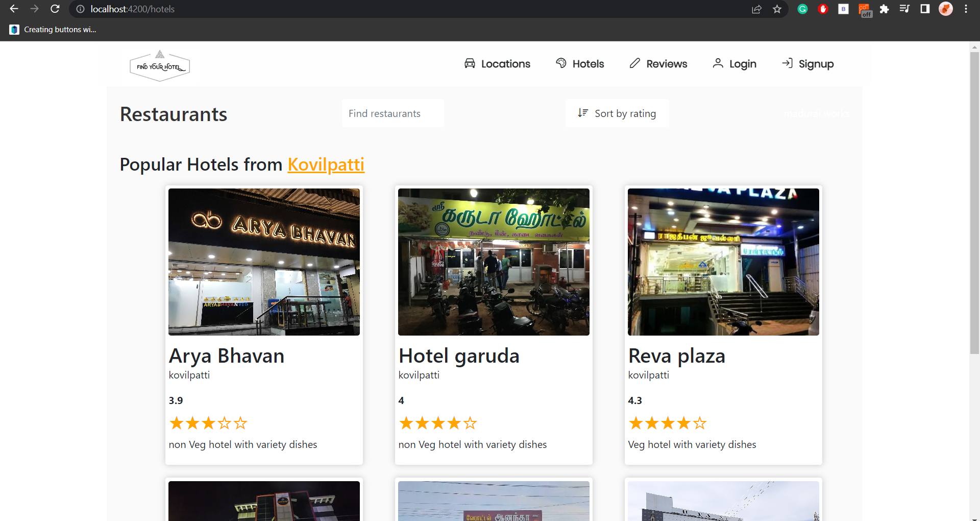This screenshot has height=521, width=980.
Task: Click the page vertical scrollbar thumb
Action: (x=974, y=202)
